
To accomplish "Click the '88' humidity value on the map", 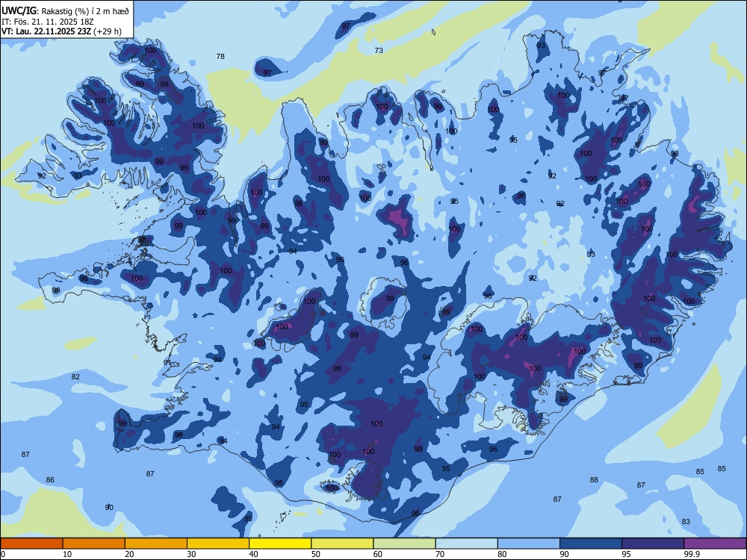I will (594, 479).
